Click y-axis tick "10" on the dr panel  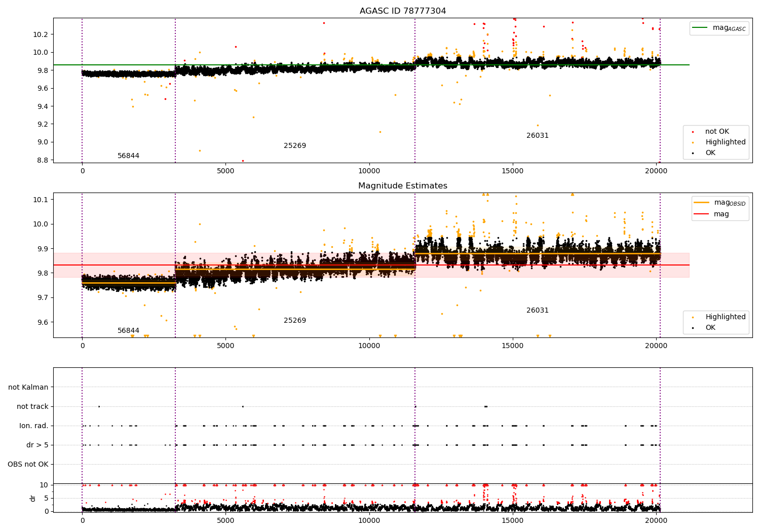point(45,485)
